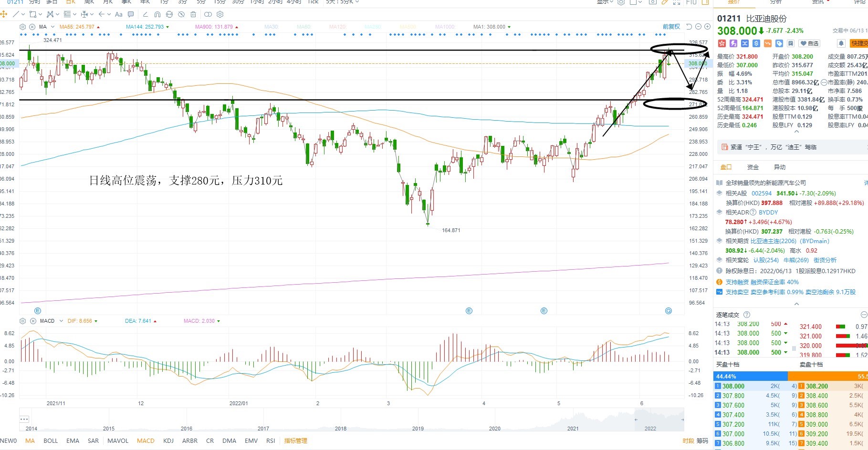Viewport: 868px width, 450px height.
Task: Expand the MACD indicator dropdown
Action: pyautogui.click(x=61, y=321)
